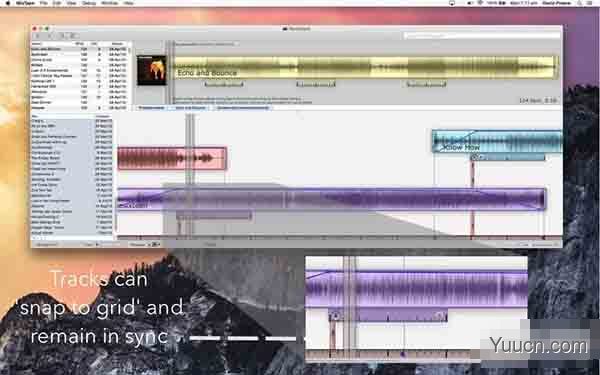Viewport: 600px width, 375px height.
Task: Click the third tab below the waveform panel
Action: coord(242,108)
